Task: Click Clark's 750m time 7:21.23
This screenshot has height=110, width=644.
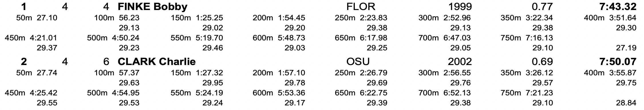Action: pos(539,93)
